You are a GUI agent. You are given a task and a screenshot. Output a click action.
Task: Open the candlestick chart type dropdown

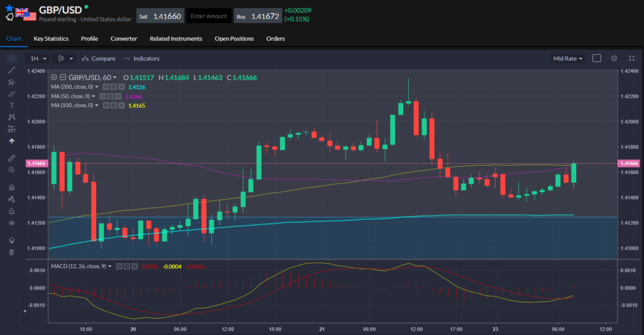coord(65,59)
